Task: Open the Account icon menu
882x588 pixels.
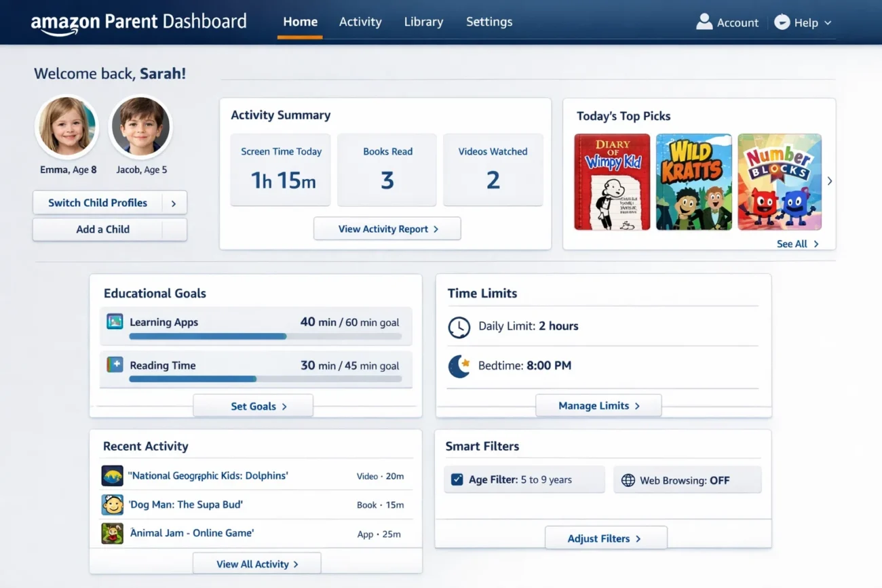Action: (x=703, y=22)
